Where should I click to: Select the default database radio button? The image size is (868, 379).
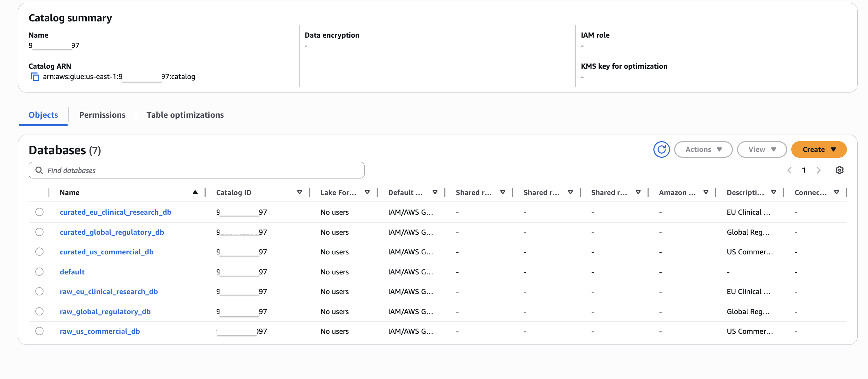39,272
